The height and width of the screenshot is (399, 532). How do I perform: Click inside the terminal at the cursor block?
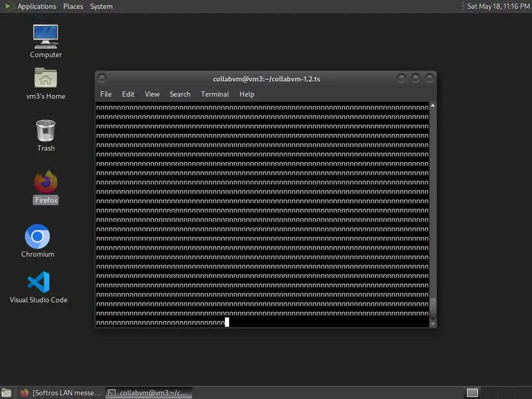click(227, 322)
